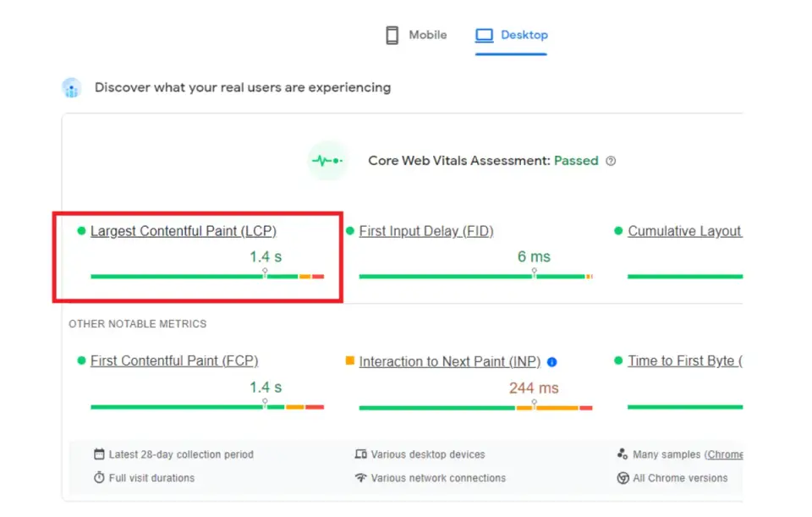
Task: Click the green dot beside Time to First Byte
Action: [618, 360]
